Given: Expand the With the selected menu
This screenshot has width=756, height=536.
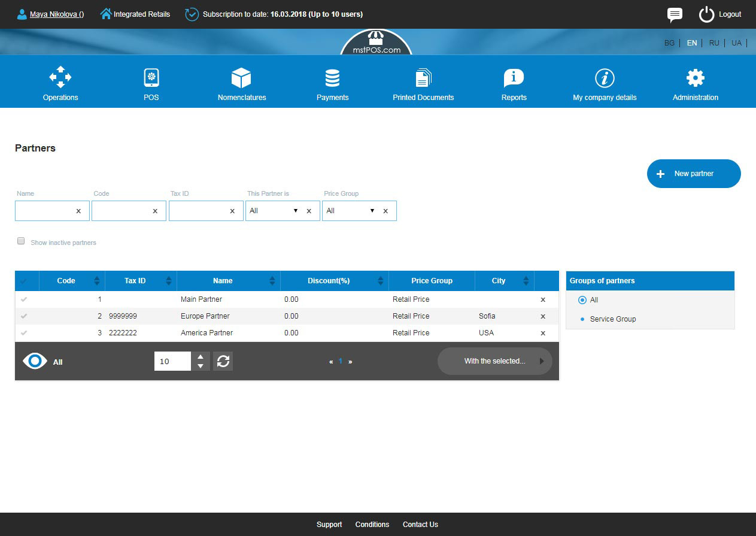Looking at the screenshot, I should coord(494,361).
